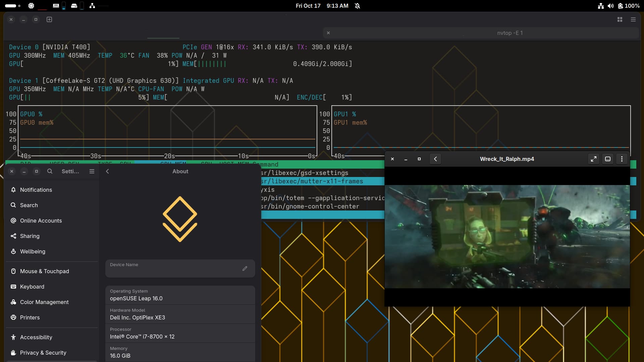Enter fullscreen in the video player
Screen dimensions: 644x362
pyautogui.click(x=593, y=159)
